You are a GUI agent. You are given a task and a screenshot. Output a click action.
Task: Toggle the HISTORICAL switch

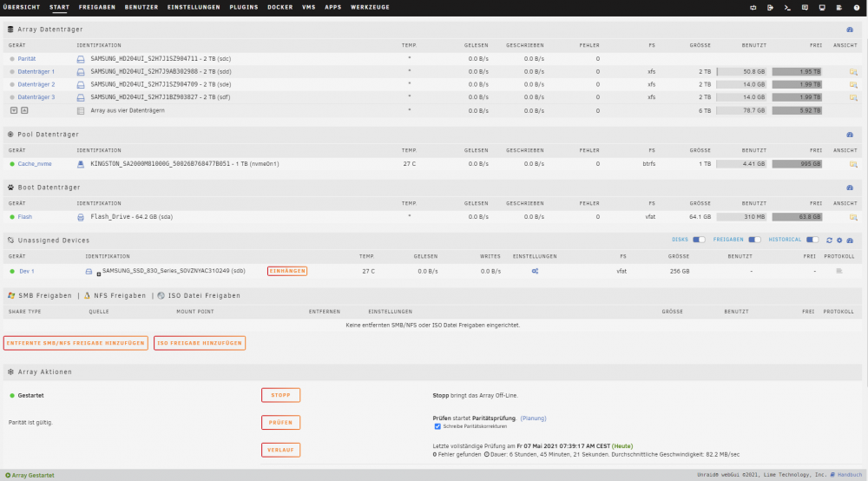point(812,240)
